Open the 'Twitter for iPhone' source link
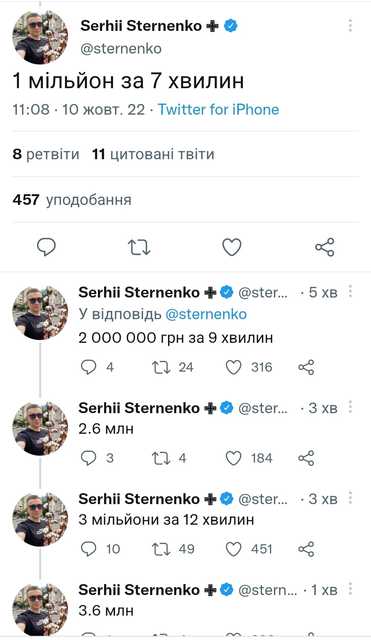This screenshot has width=371, height=640. point(218,109)
